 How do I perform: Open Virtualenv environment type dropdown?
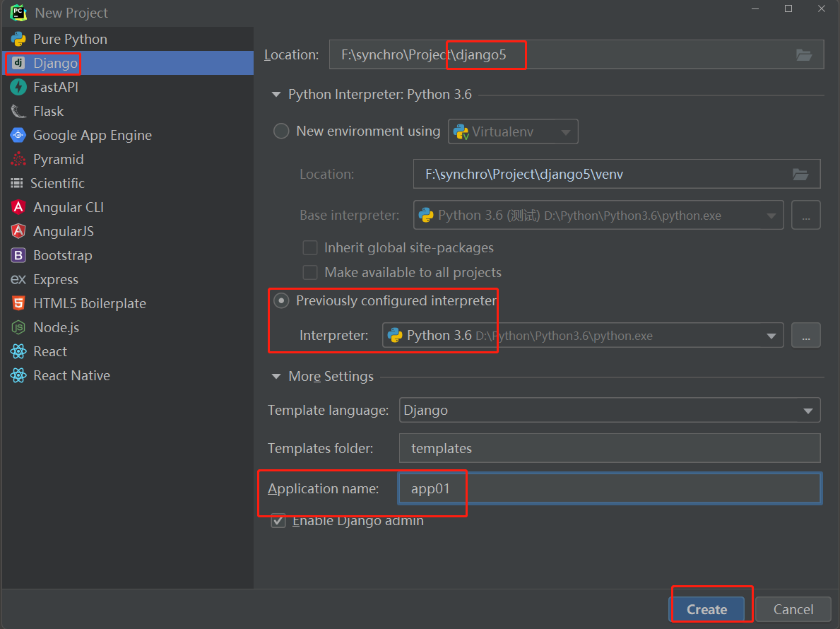tap(513, 131)
